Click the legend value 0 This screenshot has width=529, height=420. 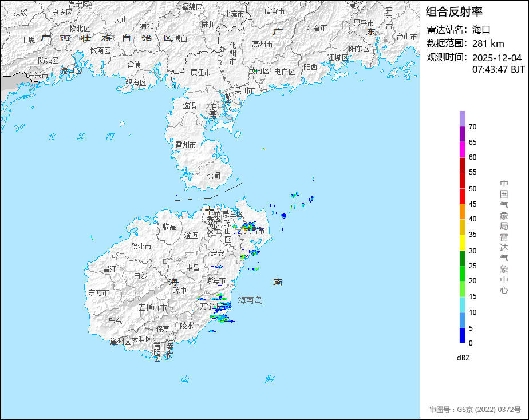coord(471,343)
